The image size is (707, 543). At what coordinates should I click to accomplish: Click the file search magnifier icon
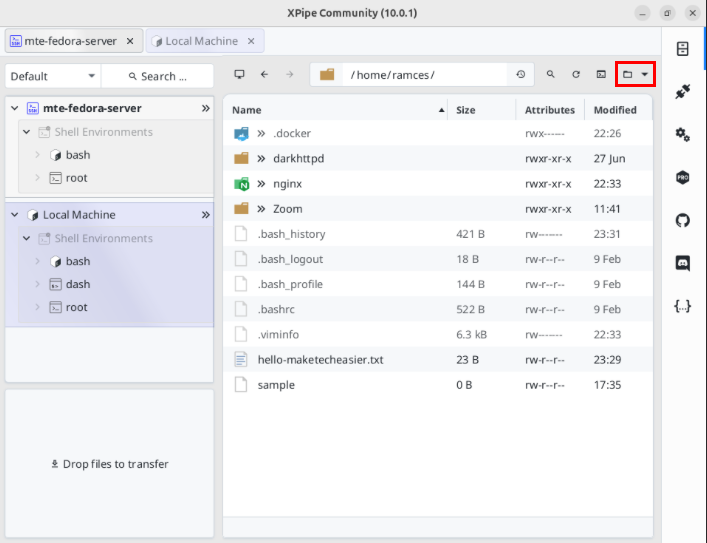click(x=551, y=74)
